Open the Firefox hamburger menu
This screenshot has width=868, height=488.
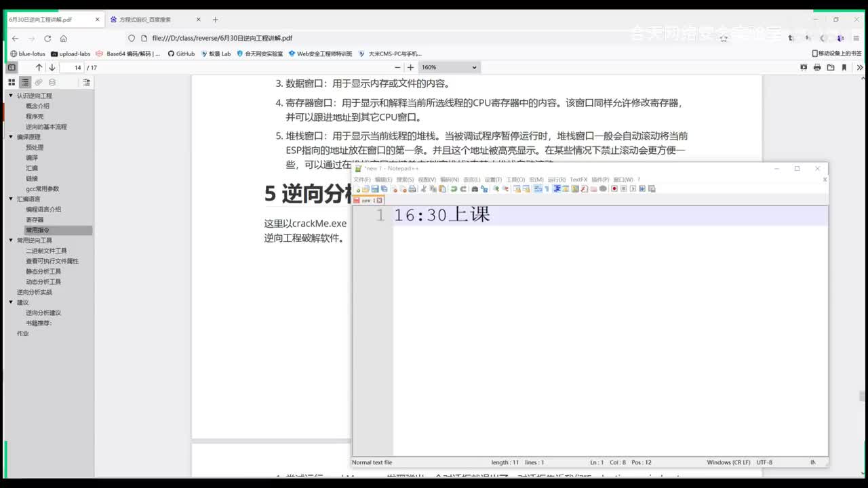click(856, 39)
